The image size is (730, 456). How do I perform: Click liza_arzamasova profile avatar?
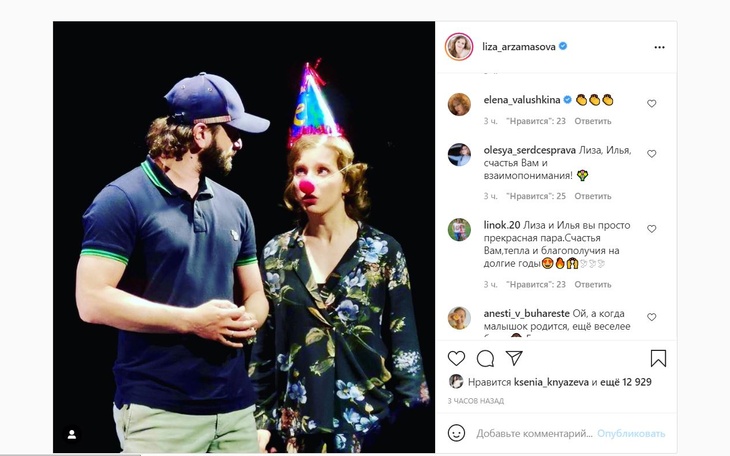tap(459, 46)
